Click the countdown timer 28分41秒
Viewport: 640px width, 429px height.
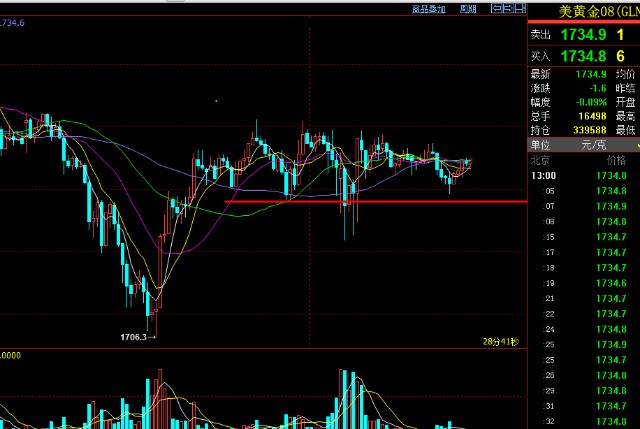click(501, 341)
